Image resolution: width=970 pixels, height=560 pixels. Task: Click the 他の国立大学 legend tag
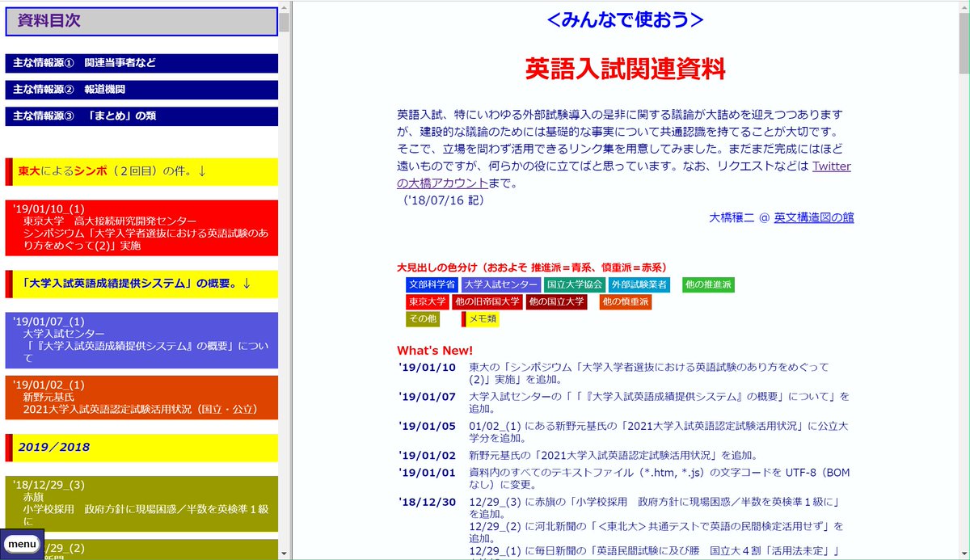tap(557, 301)
